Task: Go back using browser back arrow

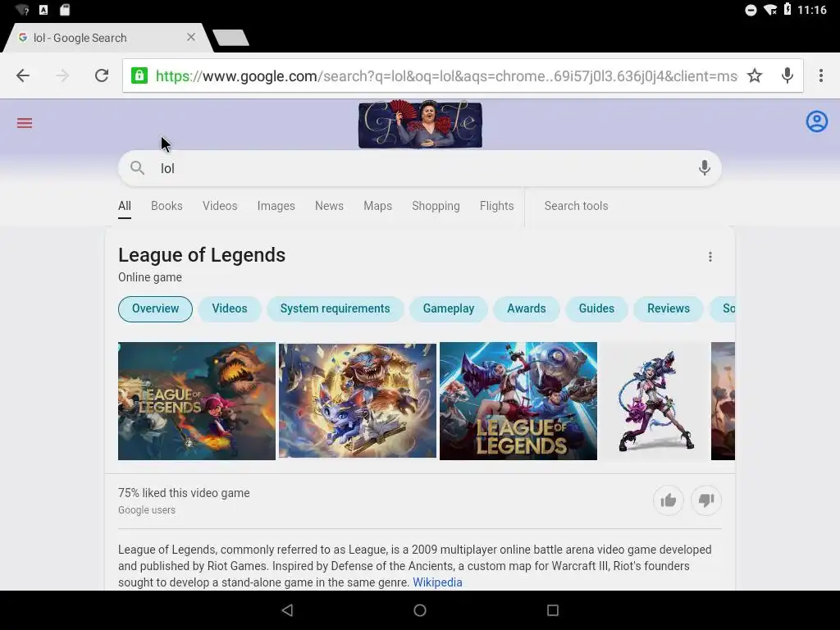Action: click(x=22, y=75)
